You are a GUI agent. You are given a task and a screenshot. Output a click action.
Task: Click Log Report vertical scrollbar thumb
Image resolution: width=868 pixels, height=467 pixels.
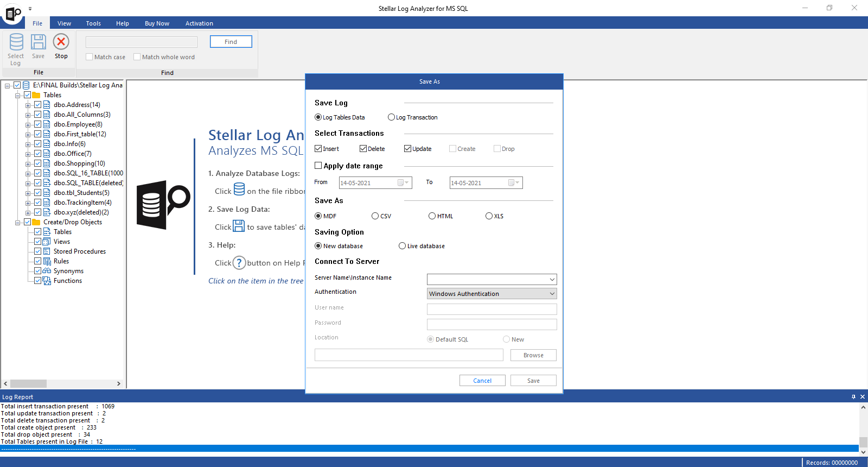[863, 441]
